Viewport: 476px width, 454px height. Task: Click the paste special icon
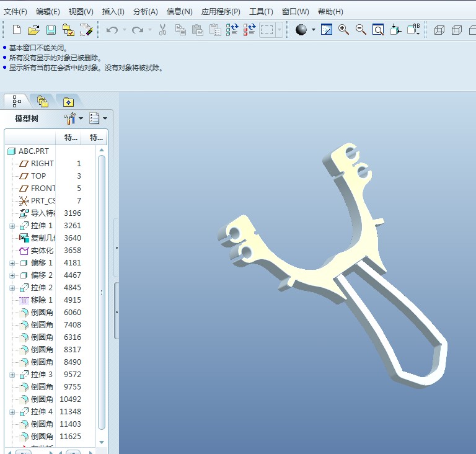click(215, 30)
